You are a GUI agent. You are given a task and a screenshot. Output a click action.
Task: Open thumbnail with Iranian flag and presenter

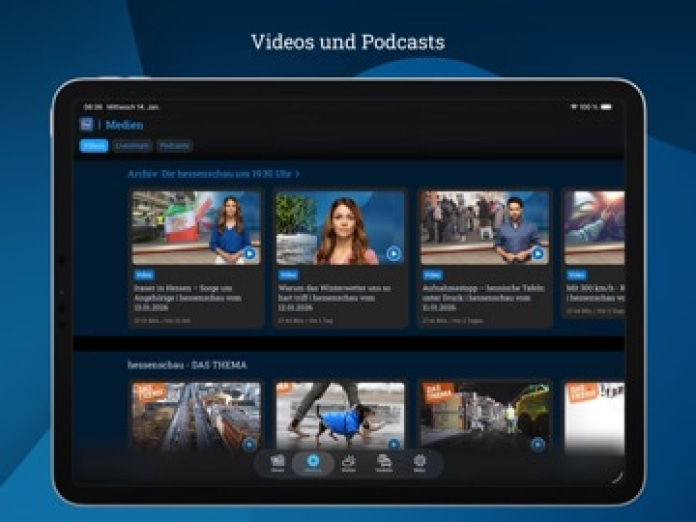(196, 228)
